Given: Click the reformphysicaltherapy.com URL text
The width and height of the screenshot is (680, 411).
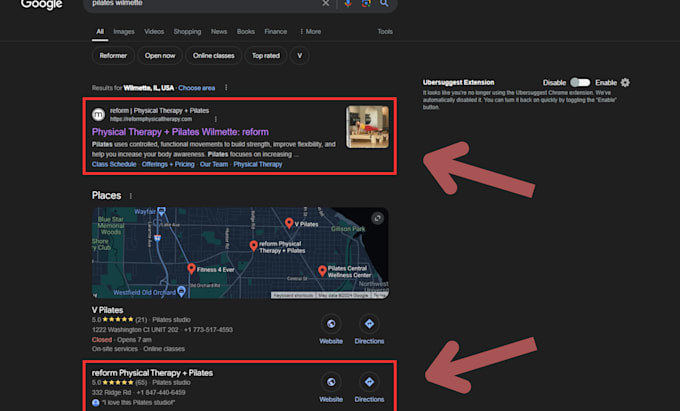Looking at the screenshot, I should [x=150, y=119].
